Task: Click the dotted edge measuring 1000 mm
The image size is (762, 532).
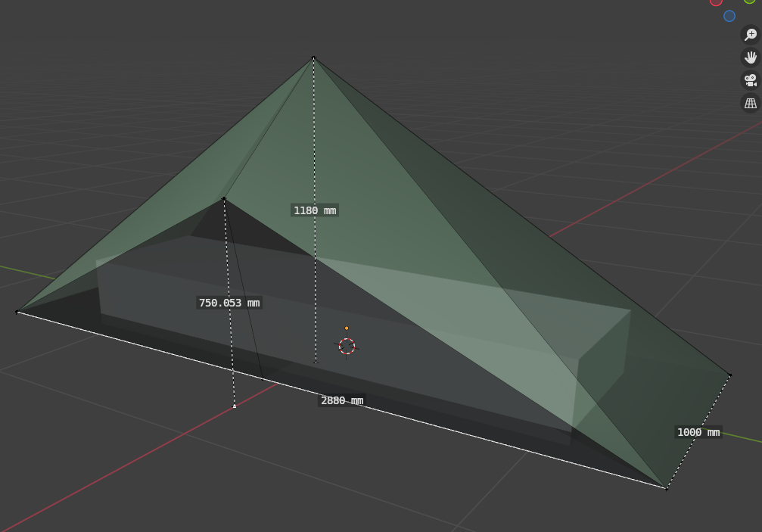Action: pyautogui.click(x=711, y=409)
